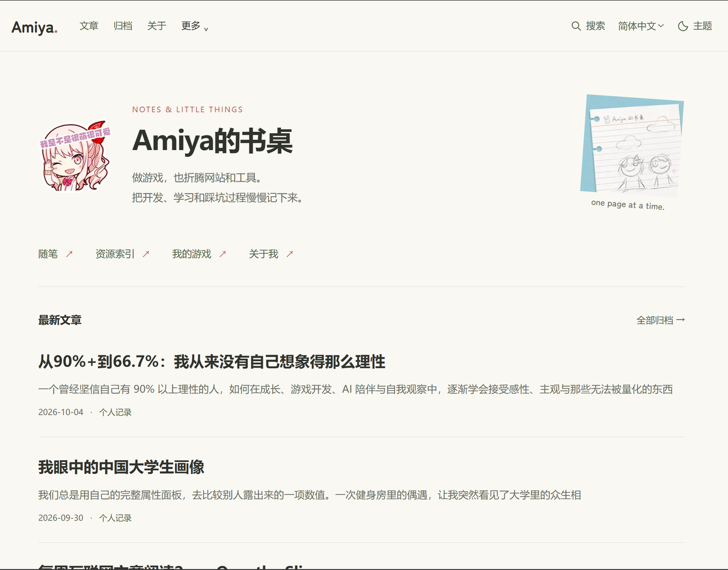Go to 全部归档 archive link
This screenshot has height=570, width=728.
(x=660, y=320)
